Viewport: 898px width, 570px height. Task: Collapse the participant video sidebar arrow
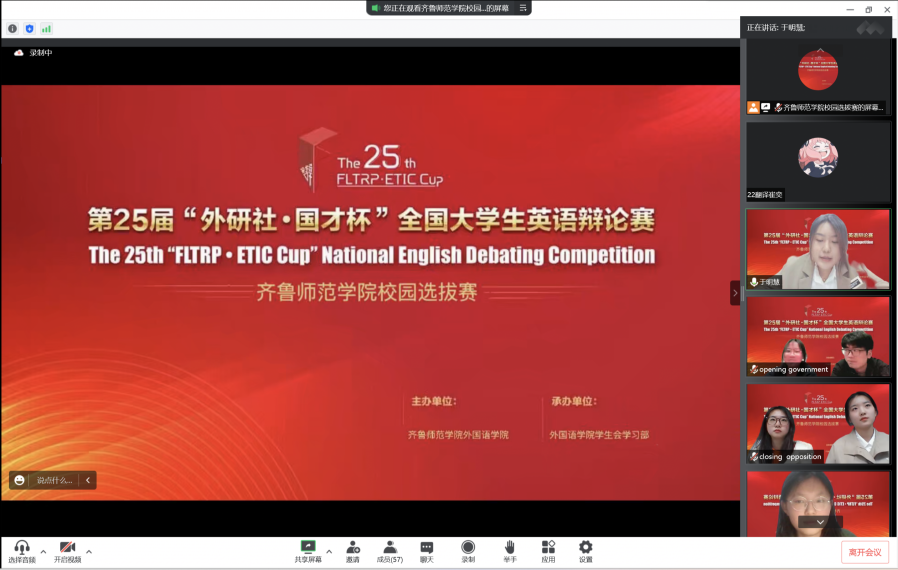coord(735,293)
